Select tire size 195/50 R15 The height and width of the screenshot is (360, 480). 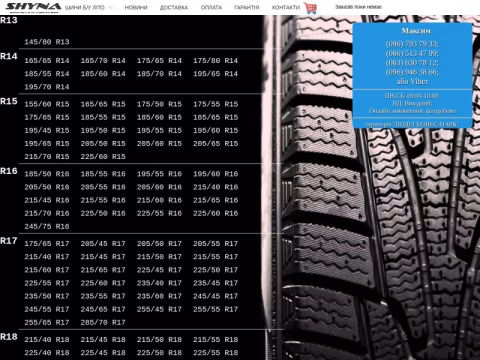pos(103,131)
